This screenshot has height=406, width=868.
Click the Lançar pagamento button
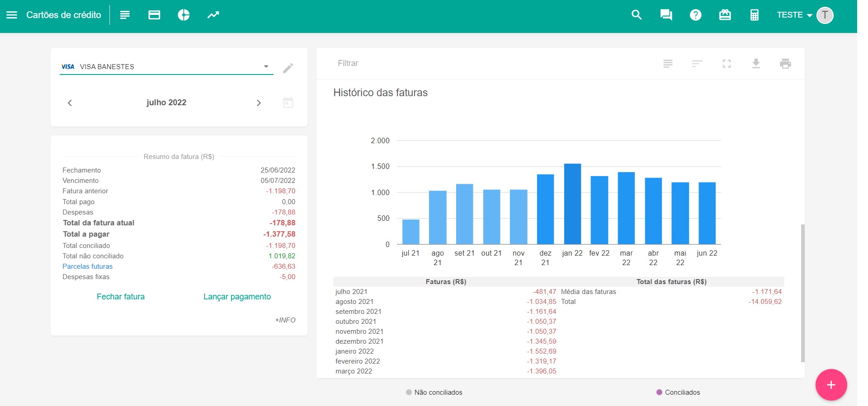[x=237, y=297]
